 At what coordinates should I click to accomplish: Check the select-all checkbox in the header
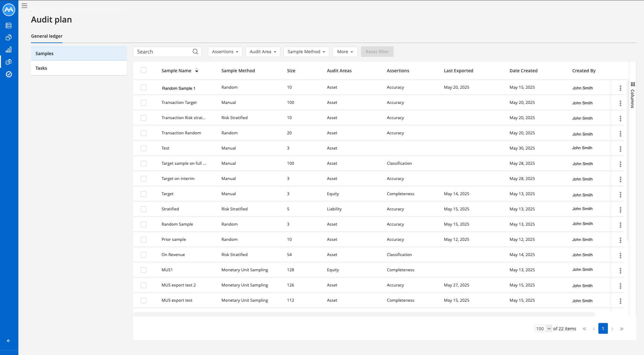144,70
